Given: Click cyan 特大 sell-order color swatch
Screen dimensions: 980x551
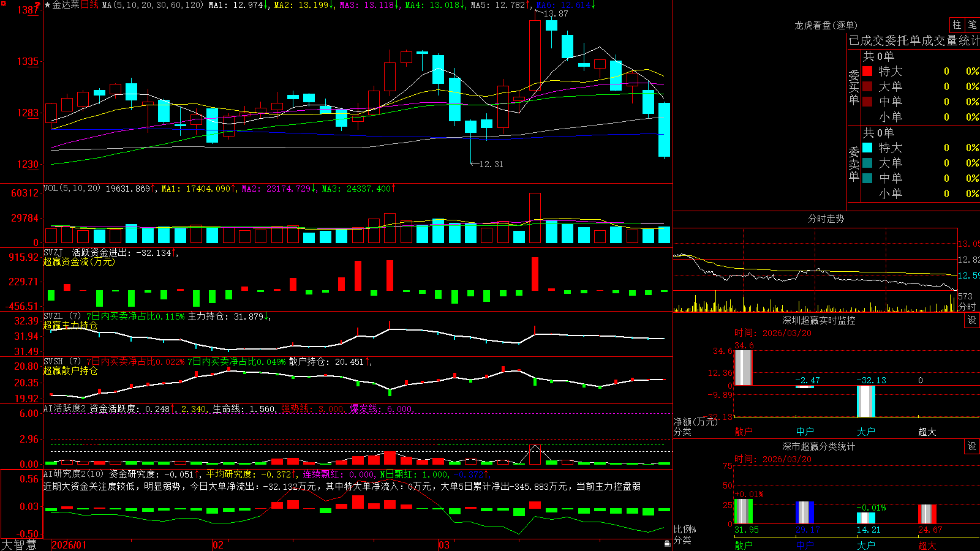Looking at the screenshot, I should (867, 148).
